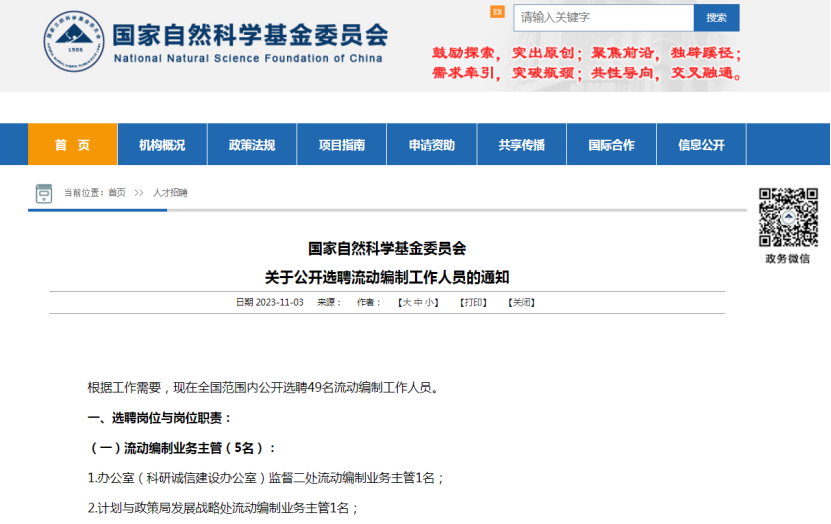Open the 机构概况 navigation menu
This screenshot has width=831, height=524.
coord(162,145)
